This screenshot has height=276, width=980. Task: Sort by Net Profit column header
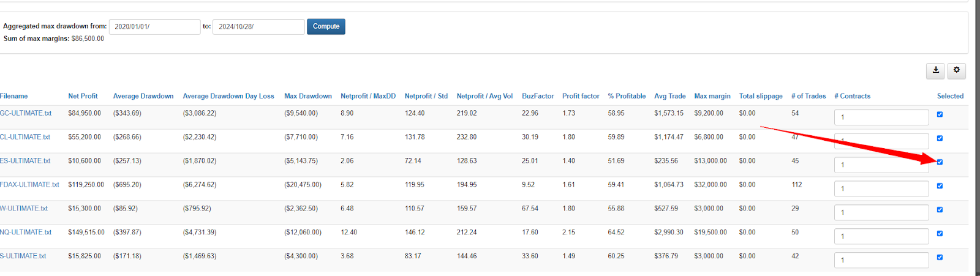pos(83,96)
